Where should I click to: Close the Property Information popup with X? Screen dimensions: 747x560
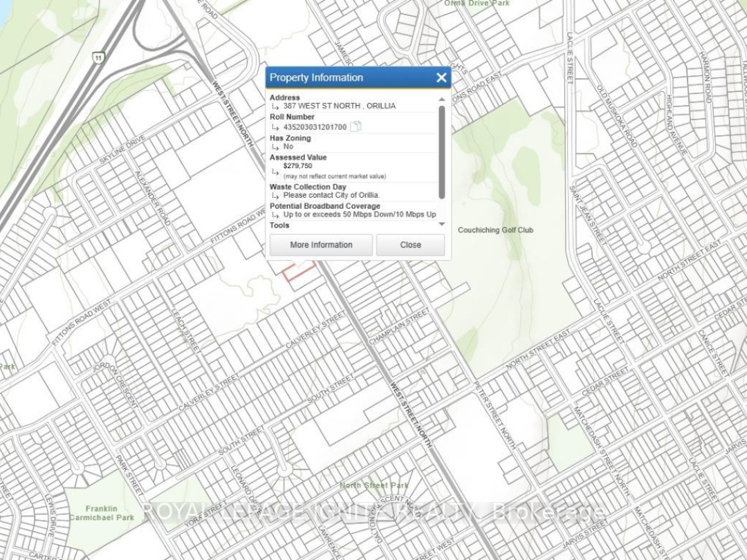tap(441, 77)
